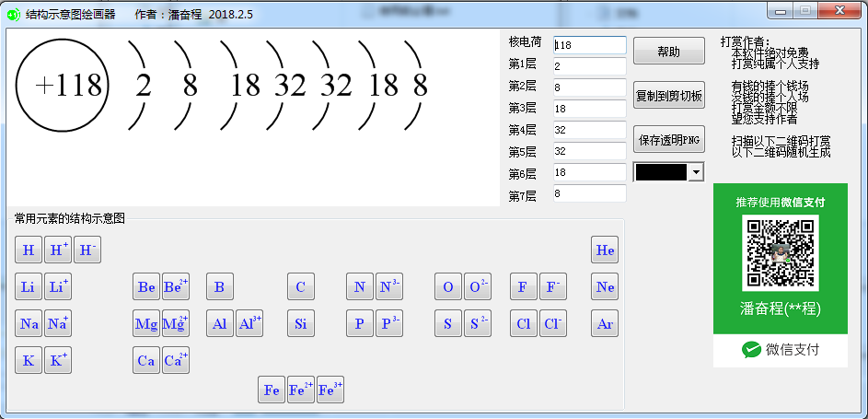The image size is (868, 419).
Task: Focus the 第4层 layer input field
Action: click(x=589, y=130)
